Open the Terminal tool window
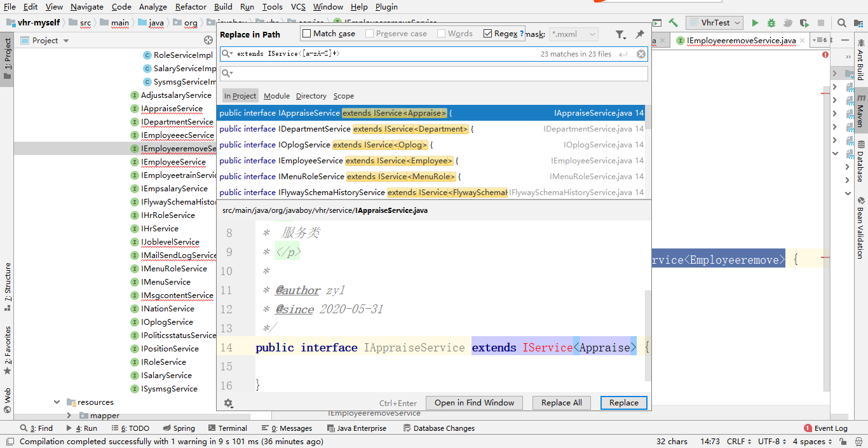The height and width of the screenshot is (448, 868). pos(227,428)
